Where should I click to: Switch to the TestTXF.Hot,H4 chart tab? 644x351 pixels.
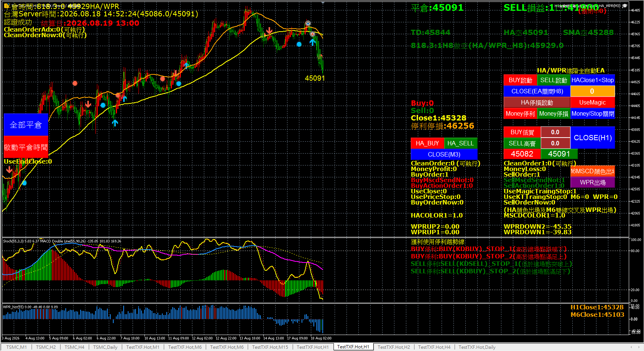point(434,347)
